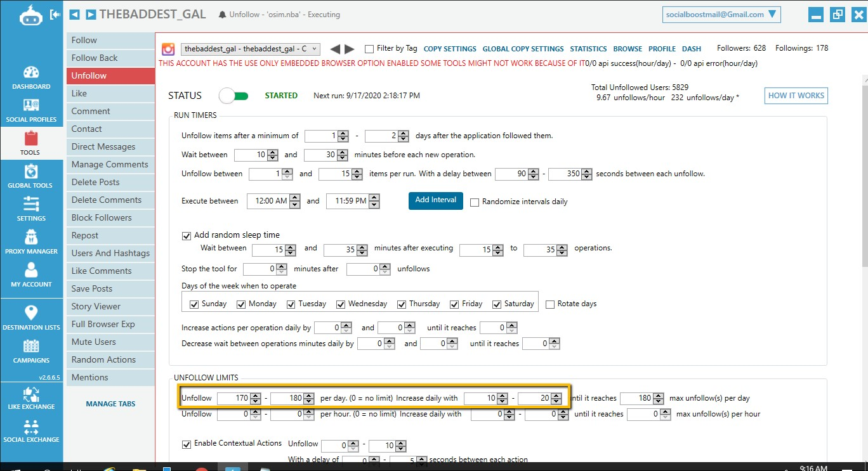Collapse the sidebar with arrow icon
Screen dimensions: 868x471
point(55,14)
